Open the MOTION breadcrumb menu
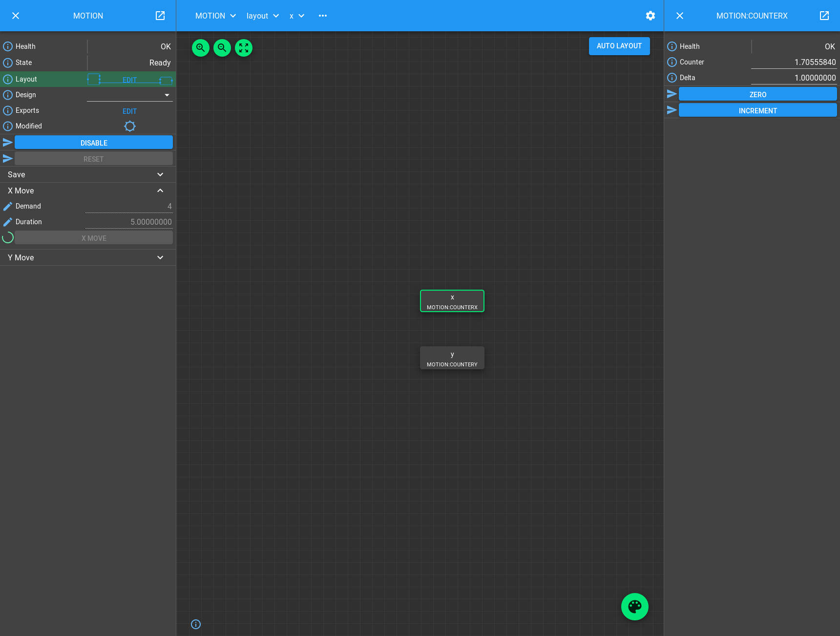This screenshot has height=636, width=840. (215, 16)
